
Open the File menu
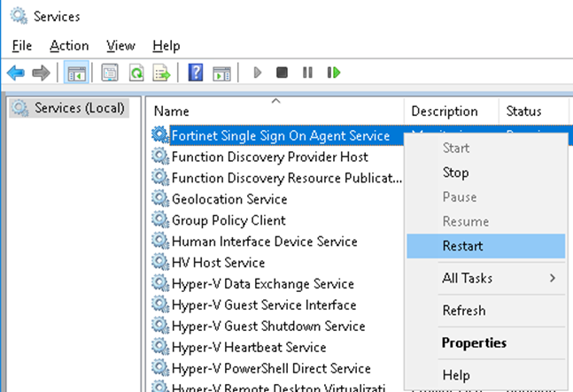click(x=22, y=45)
